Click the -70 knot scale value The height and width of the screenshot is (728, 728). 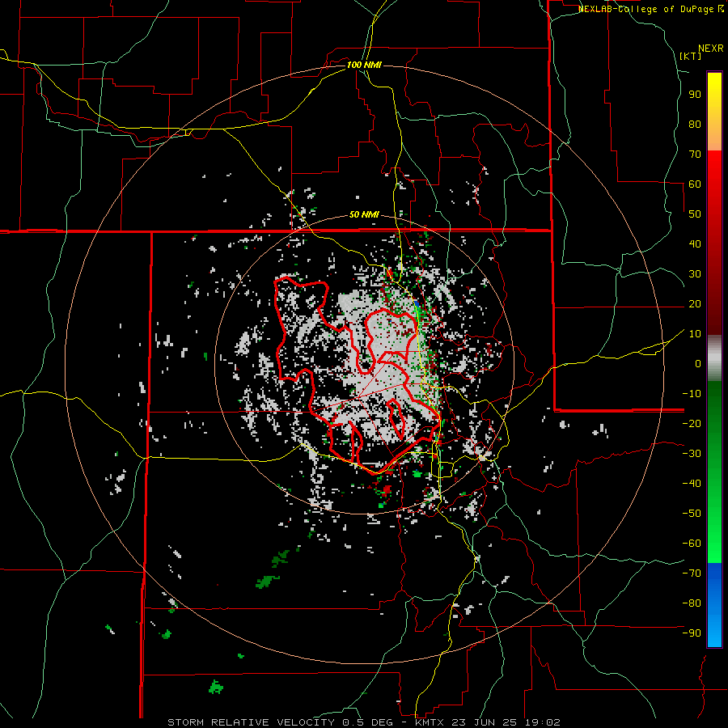[692, 574]
